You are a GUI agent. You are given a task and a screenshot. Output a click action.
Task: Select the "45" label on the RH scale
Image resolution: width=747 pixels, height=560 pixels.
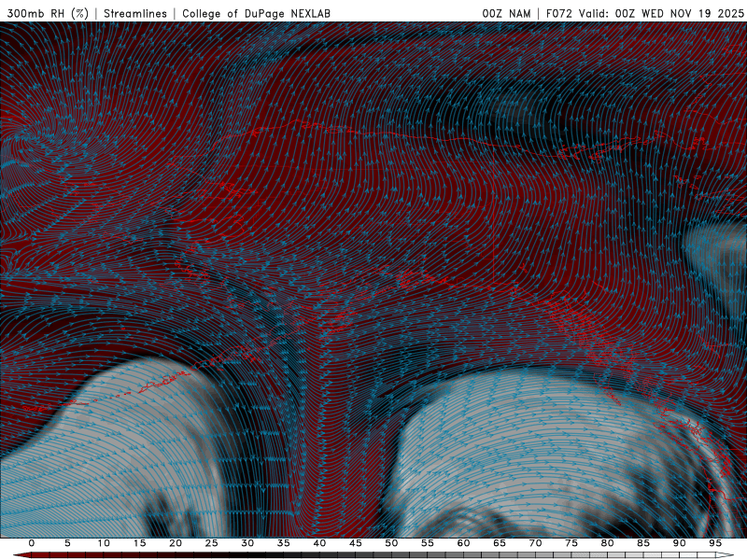click(356, 543)
